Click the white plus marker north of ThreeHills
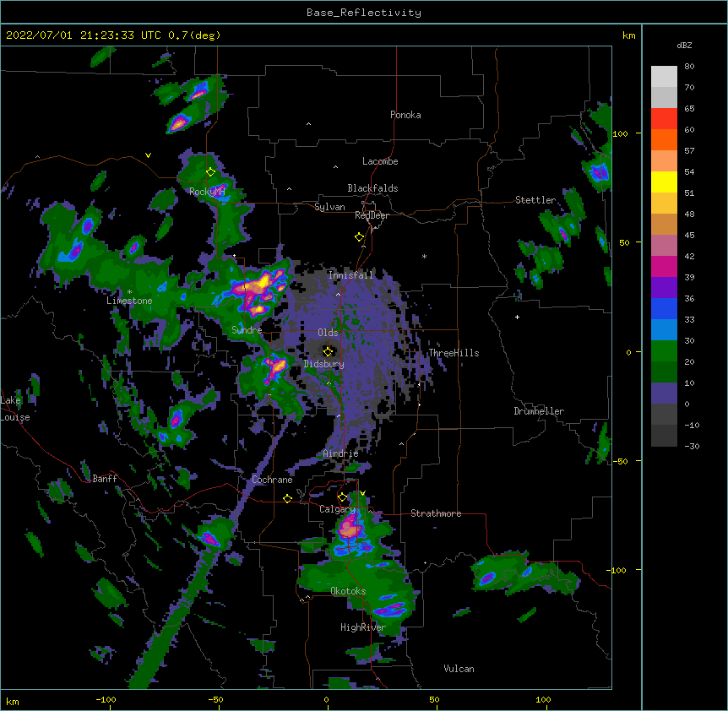 tap(517, 317)
